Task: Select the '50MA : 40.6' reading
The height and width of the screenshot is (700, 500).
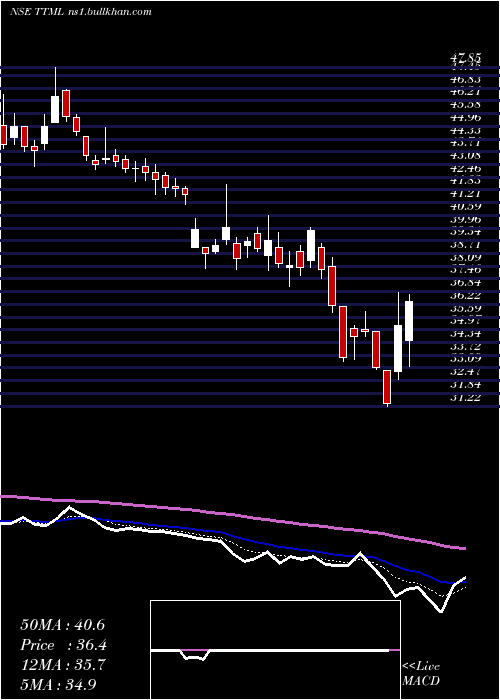Action: [x=63, y=625]
